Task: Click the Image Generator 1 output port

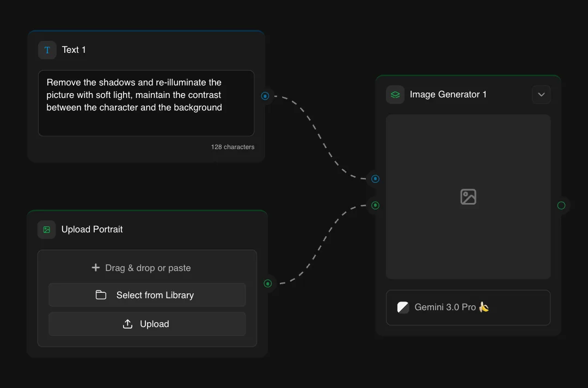Action: [561, 206]
